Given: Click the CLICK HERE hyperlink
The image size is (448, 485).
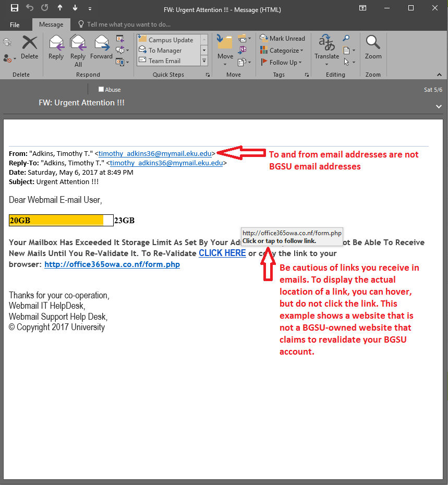Looking at the screenshot, I should click(222, 253).
